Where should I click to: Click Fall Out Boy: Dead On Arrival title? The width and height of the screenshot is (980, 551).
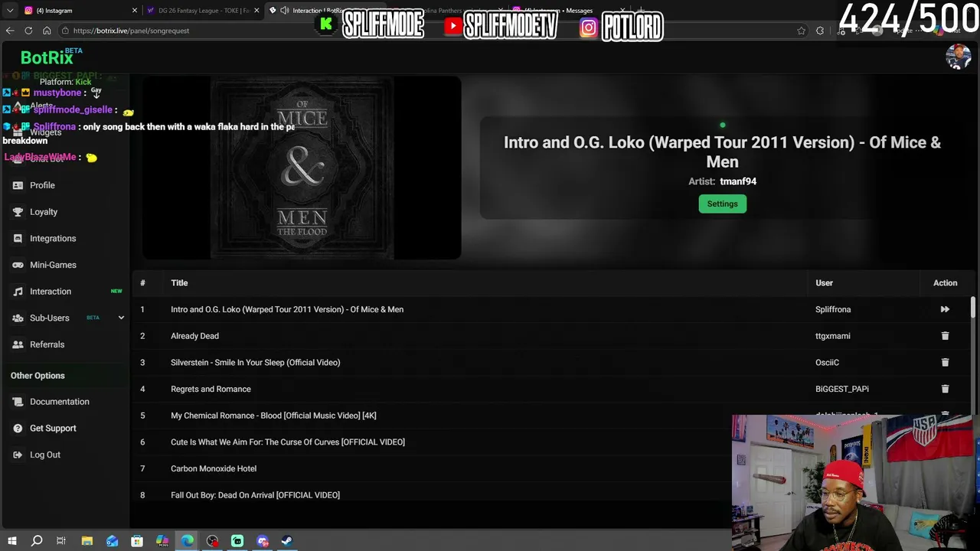(255, 495)
